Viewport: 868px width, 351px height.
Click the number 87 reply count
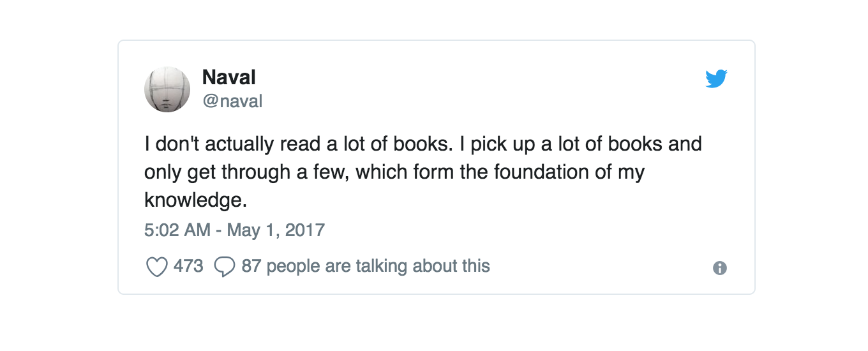[x=251, y=265]
